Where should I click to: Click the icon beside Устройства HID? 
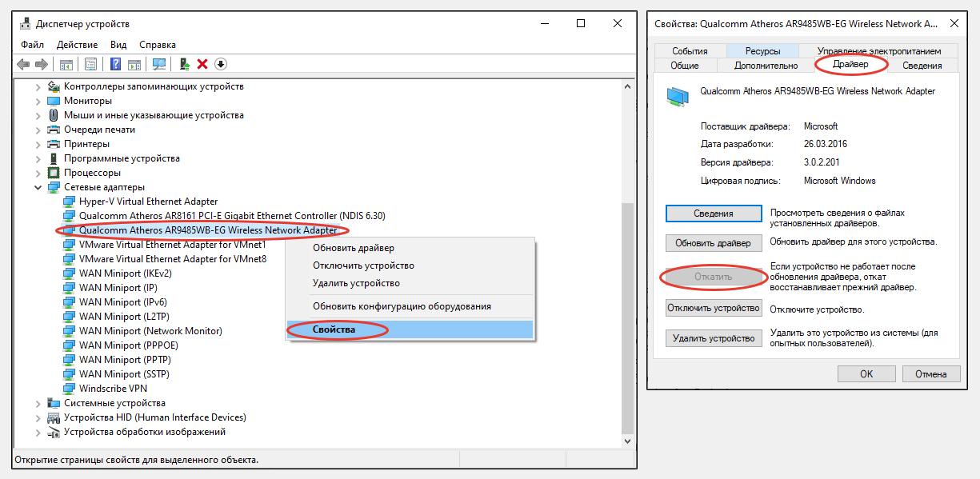54,417
